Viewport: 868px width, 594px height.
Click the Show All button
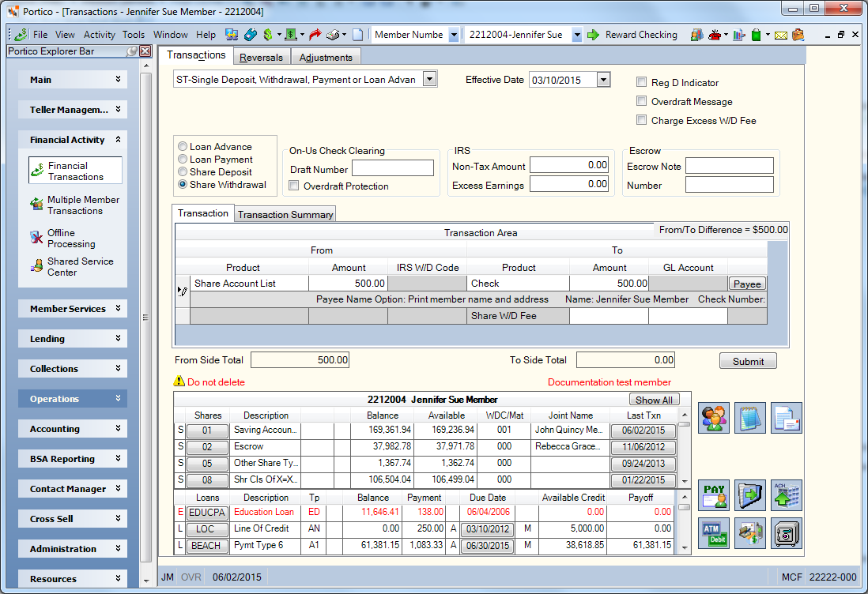[x=654, y=400]
